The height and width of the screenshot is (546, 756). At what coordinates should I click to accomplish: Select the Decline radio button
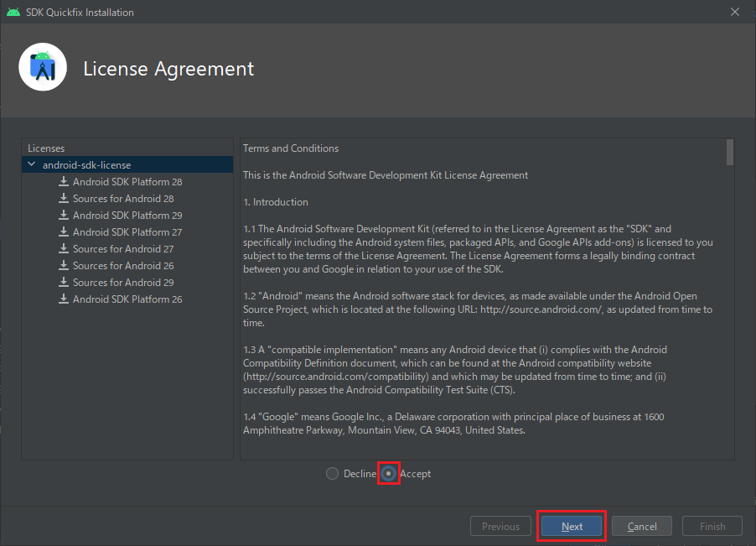point(332,474)
